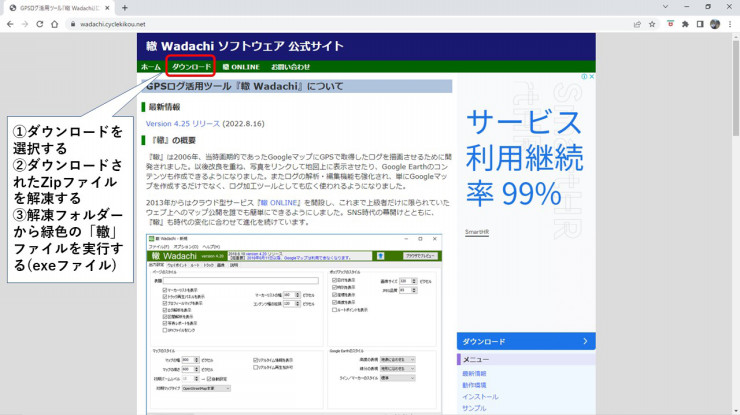Click the 『轍』の概要 section heading
Screen dimensions: 740x415
click(172, 140)
